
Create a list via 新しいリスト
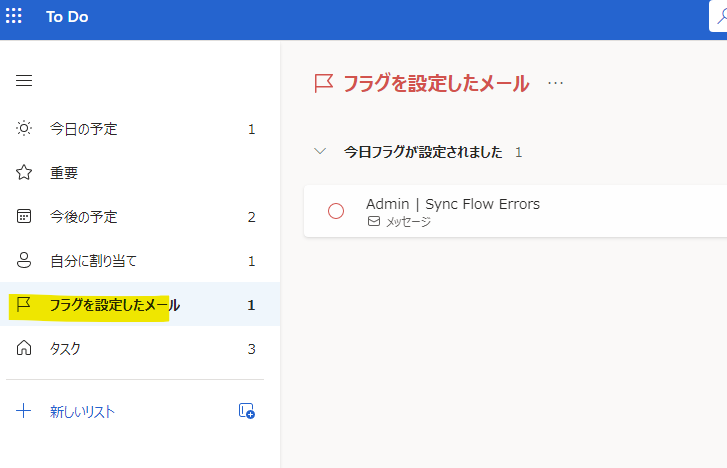(x=82, y=411)
